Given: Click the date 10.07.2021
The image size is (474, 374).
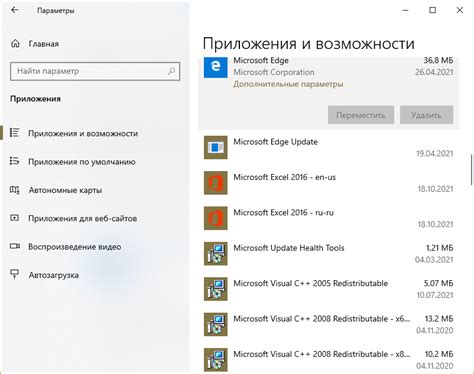Looking at the screenshot, I should [435, 295].
